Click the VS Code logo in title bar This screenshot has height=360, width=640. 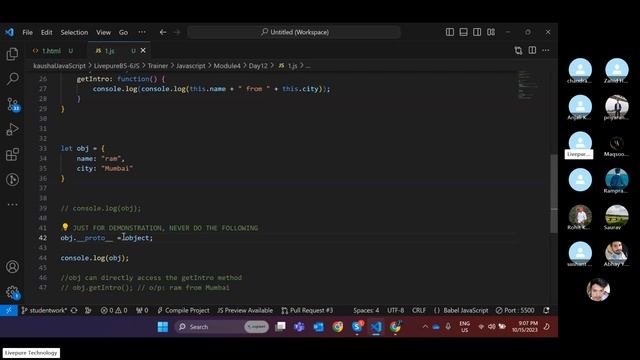pos(9,32)
